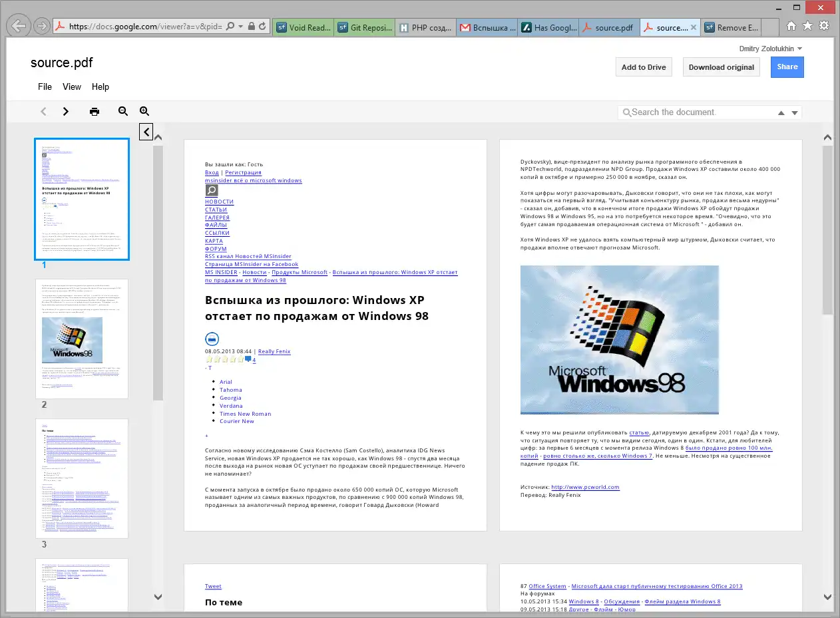This screenshot has width=840, height=618.
Task: Open browser settings gear icon
Action: point(824,26)
